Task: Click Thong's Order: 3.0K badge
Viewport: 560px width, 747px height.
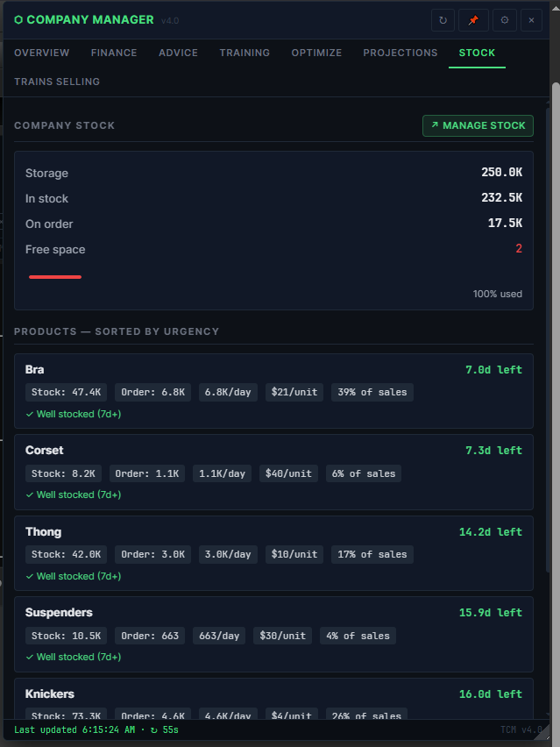Action: point(152,554)
